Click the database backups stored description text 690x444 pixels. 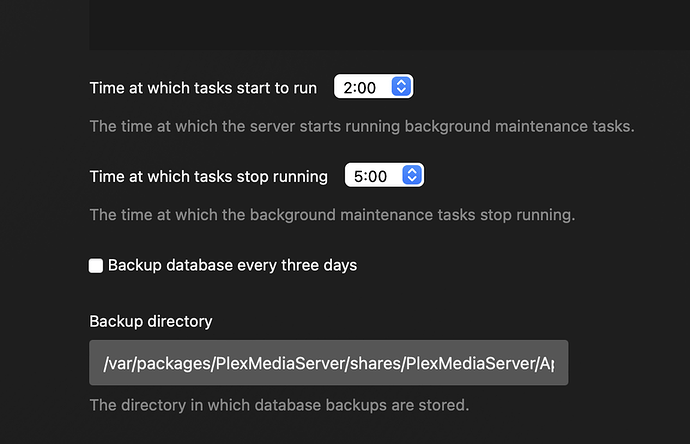279,406
